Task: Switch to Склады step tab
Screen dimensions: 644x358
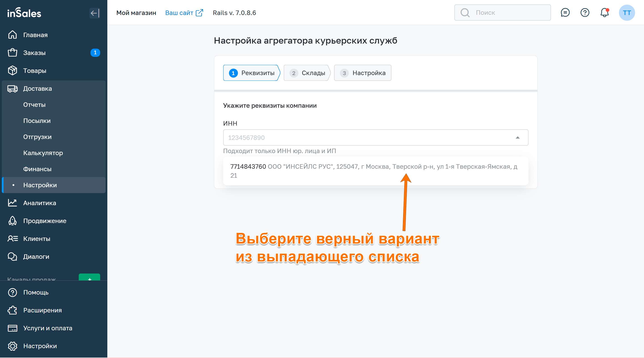Action: (x=307, y=73)
